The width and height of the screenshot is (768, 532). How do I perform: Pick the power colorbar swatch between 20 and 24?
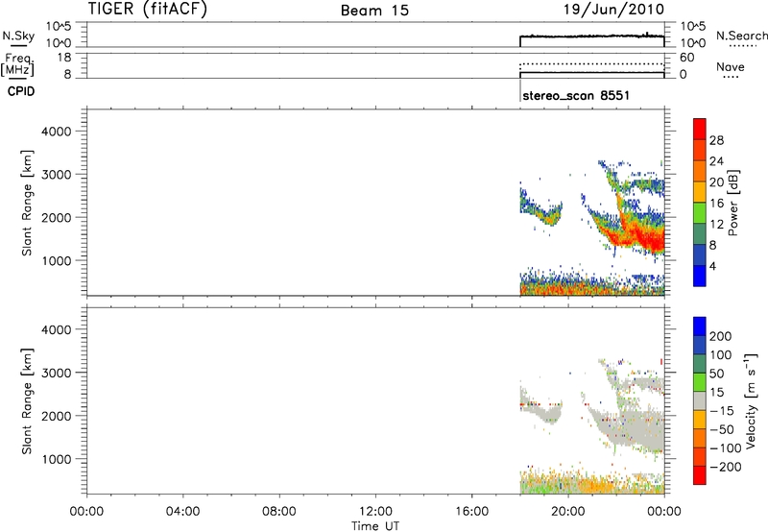[700, 171]
